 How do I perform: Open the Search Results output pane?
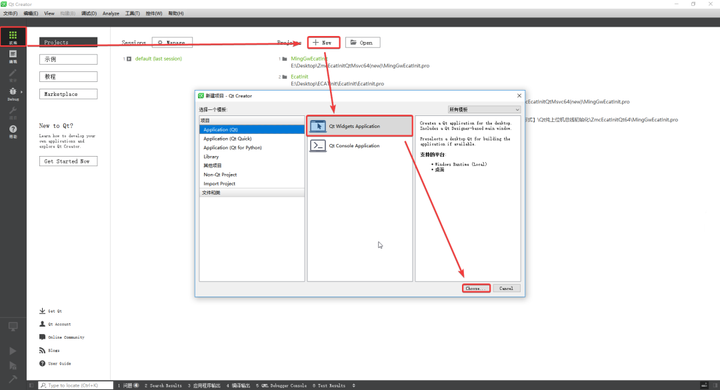pos(163,385)
